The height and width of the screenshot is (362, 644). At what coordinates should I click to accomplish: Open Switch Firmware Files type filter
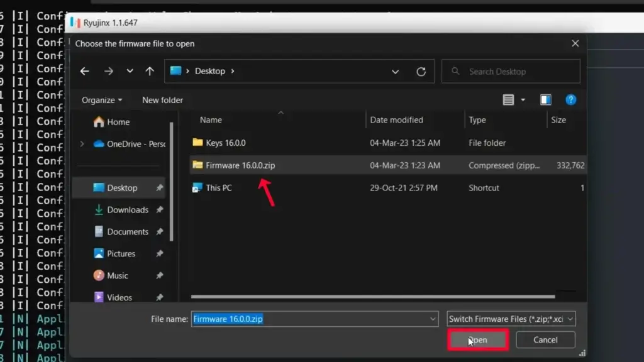[x=511, y=319]
